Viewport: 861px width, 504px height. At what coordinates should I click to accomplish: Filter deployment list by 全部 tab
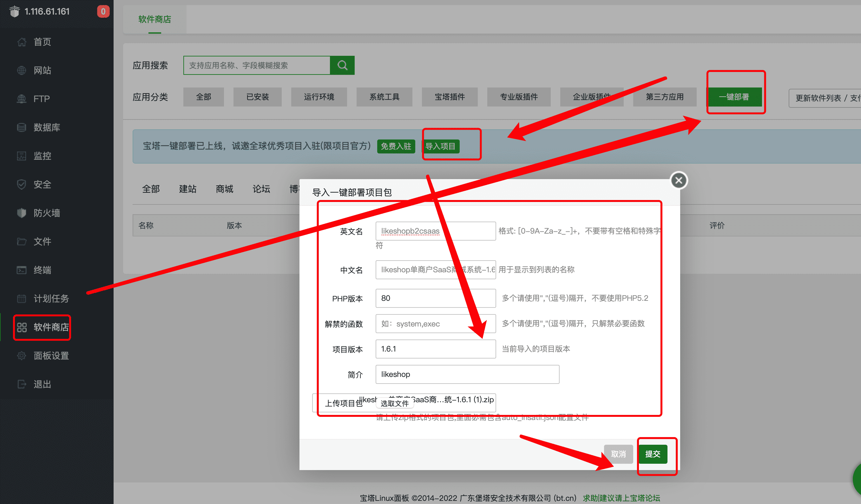click(x=151, y=189)
